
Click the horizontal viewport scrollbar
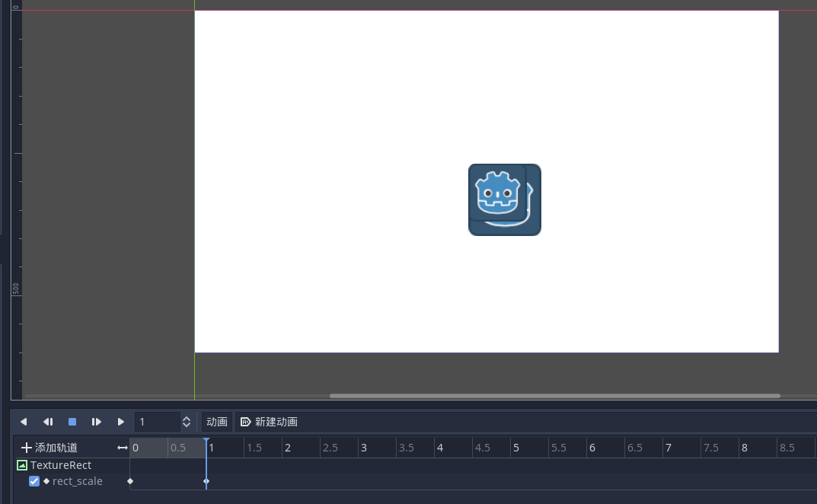pos(555,396)
